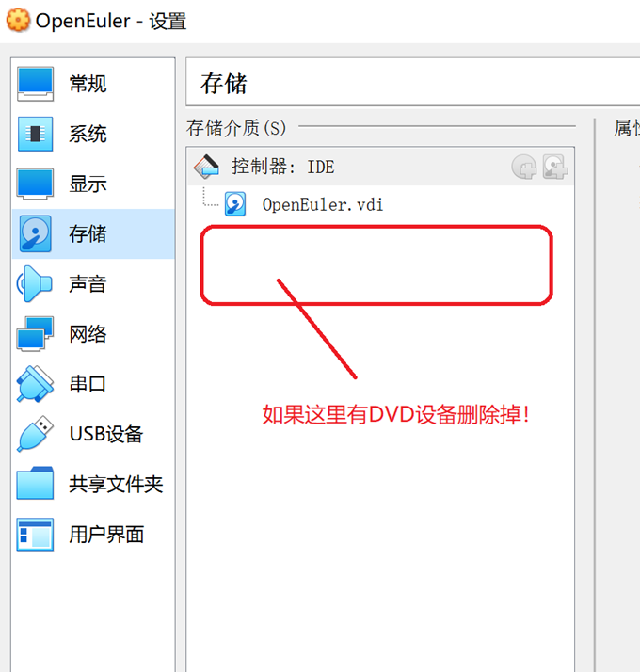Select the 系统 chip icon
640x672 pixels.
pos(35,134)
